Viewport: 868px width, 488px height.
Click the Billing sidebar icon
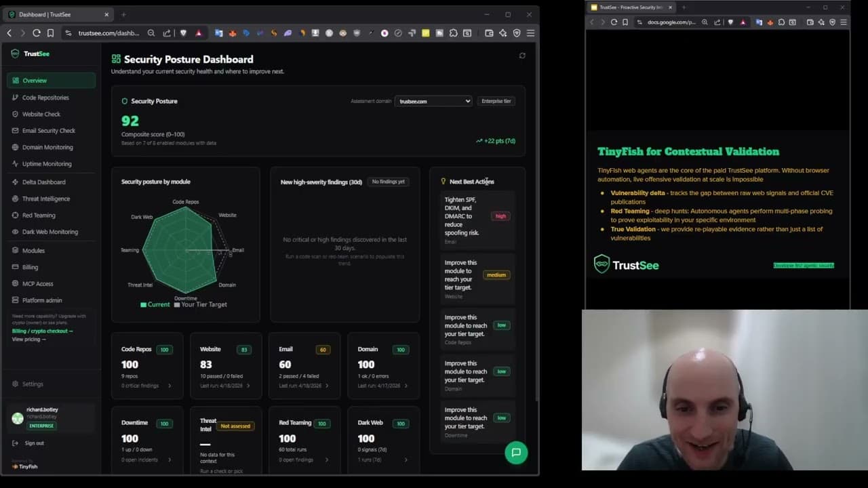[16, 267]
